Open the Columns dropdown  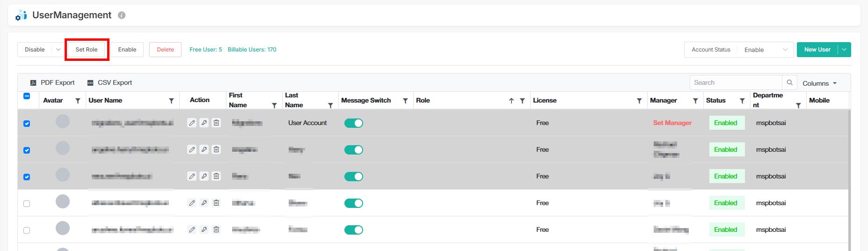[819, 83]
